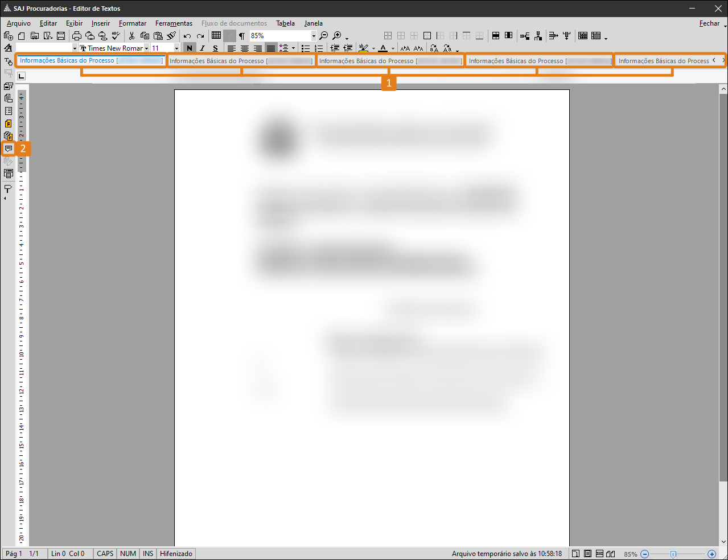This screenshot has width=728, height=560.
Task: Click the Save diskette icon
Action: pos(61,36)
